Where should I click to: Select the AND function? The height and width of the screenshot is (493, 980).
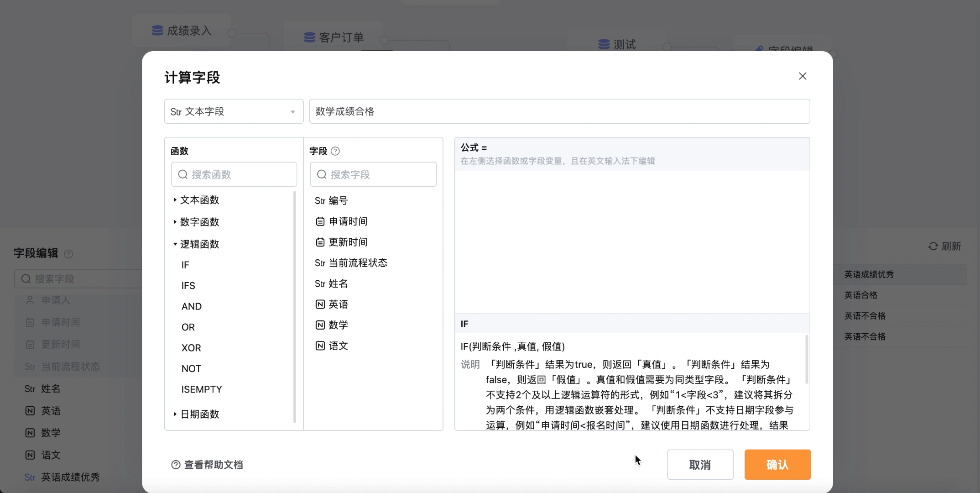(x=192, y=306)
